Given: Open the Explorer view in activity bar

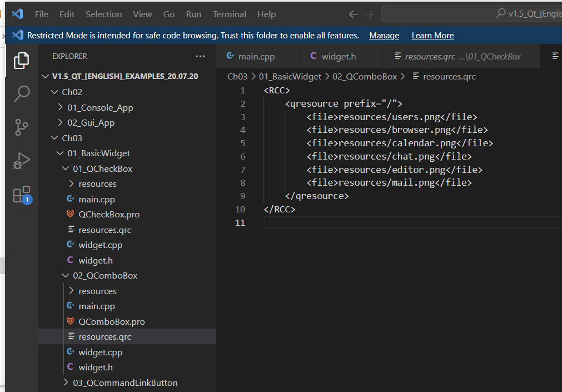Looking at the screenshot, I should [x=22, y=61].
